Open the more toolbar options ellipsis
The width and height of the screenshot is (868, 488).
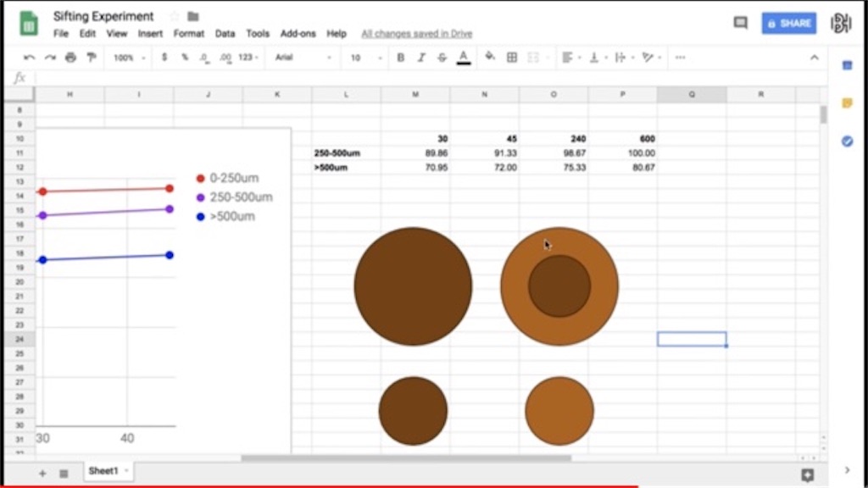coord(681,58)
